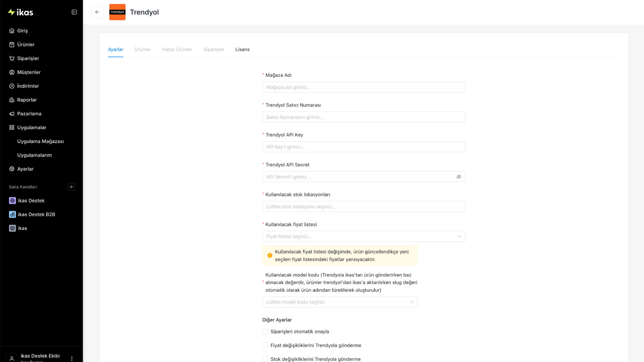Open Uygulama Mağazası link
This screenshot has height=362, width=644.
(41, 141)
